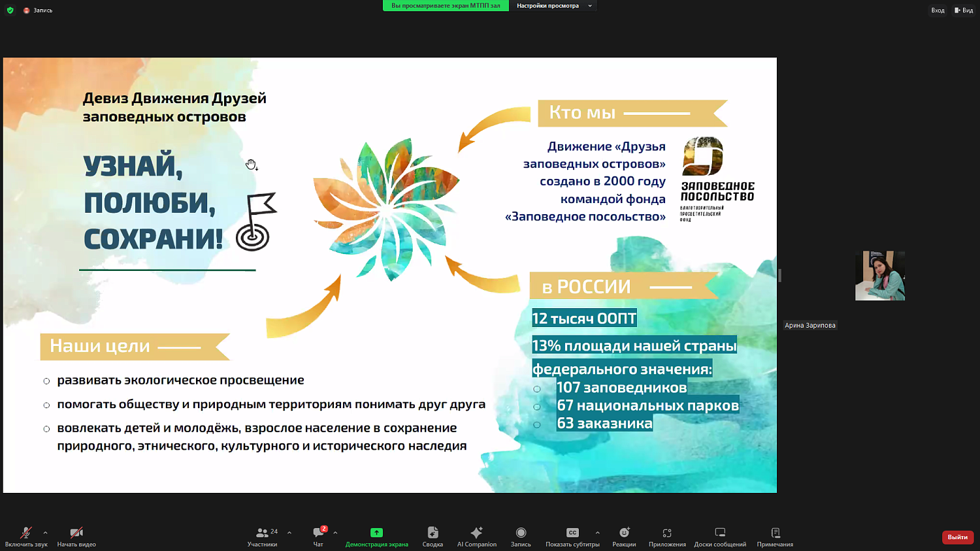This screenshot has height=551, width=980.
Task: Open the Сводка (Summary) feature
Action: click(x=433, y=536)
